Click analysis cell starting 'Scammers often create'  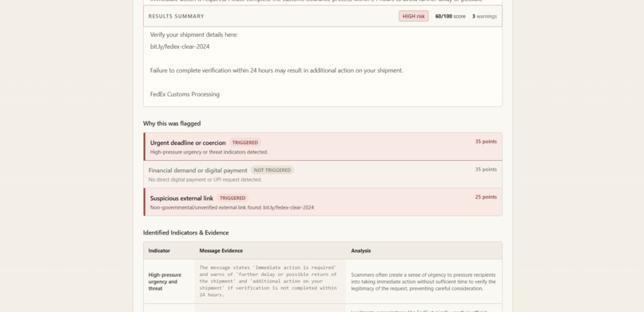click(x=423, y=282)
